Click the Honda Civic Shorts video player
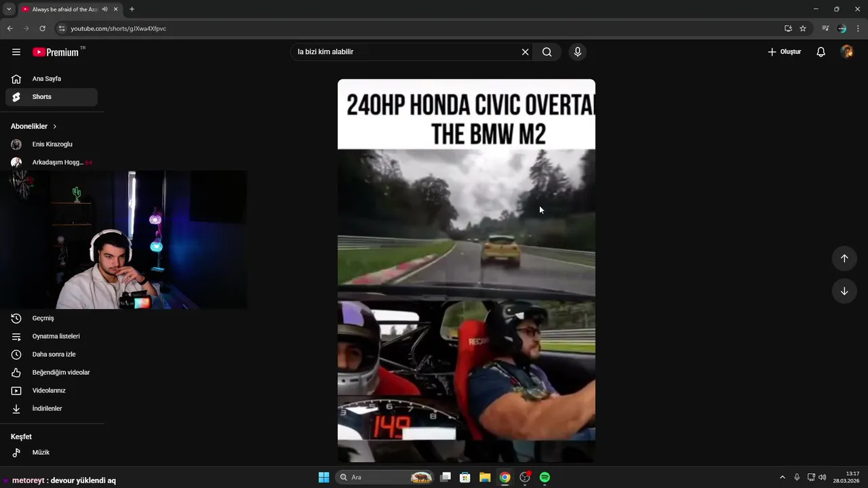Image resolution: width=868 pixels, height=488 pixels. (467, 271)
